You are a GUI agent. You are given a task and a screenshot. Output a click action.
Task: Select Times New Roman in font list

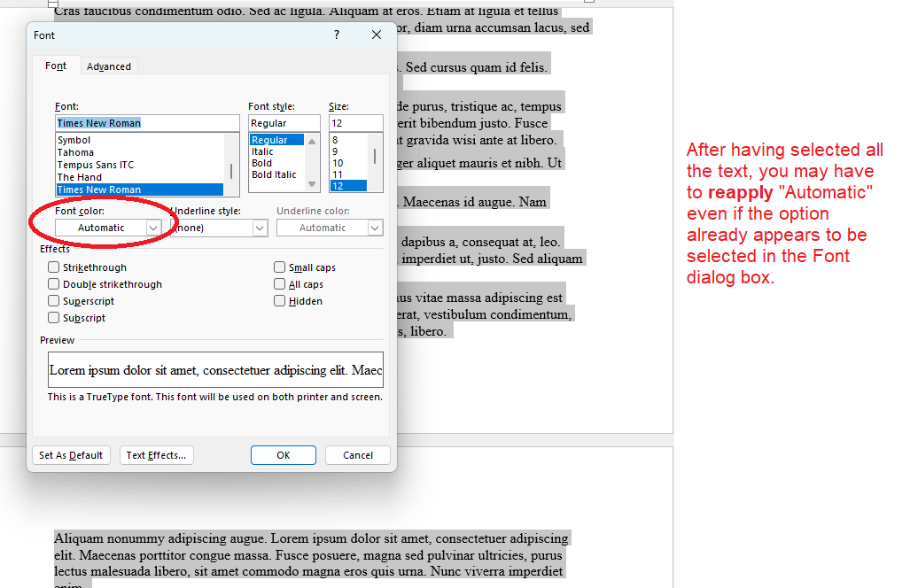[x=139, y=190]
